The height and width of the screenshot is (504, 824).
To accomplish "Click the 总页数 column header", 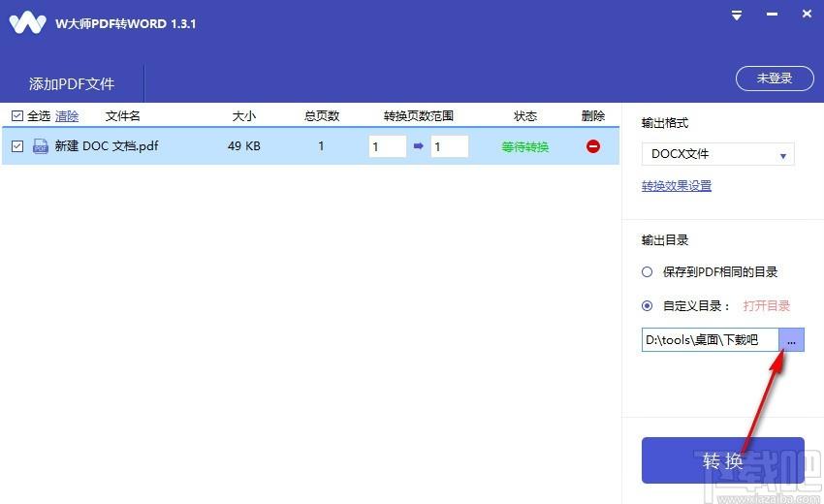I will tap(322, 115).
